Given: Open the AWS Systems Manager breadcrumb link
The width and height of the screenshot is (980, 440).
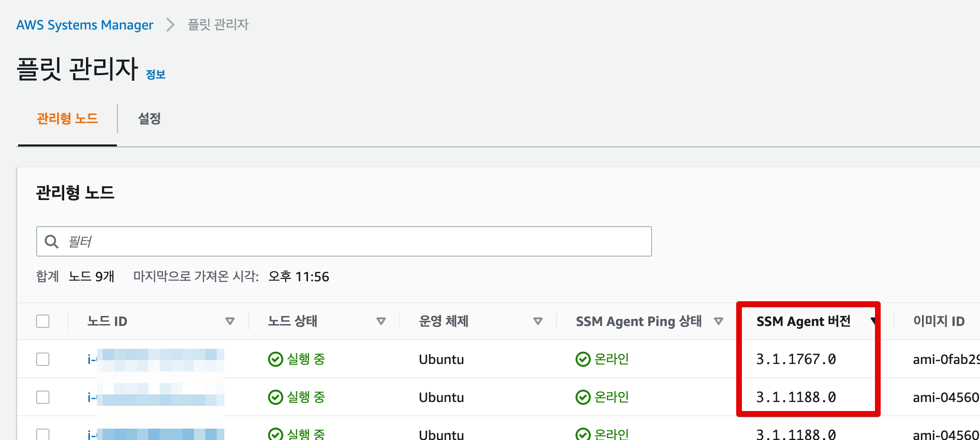Looking at the screenshot, I should 85,25.
